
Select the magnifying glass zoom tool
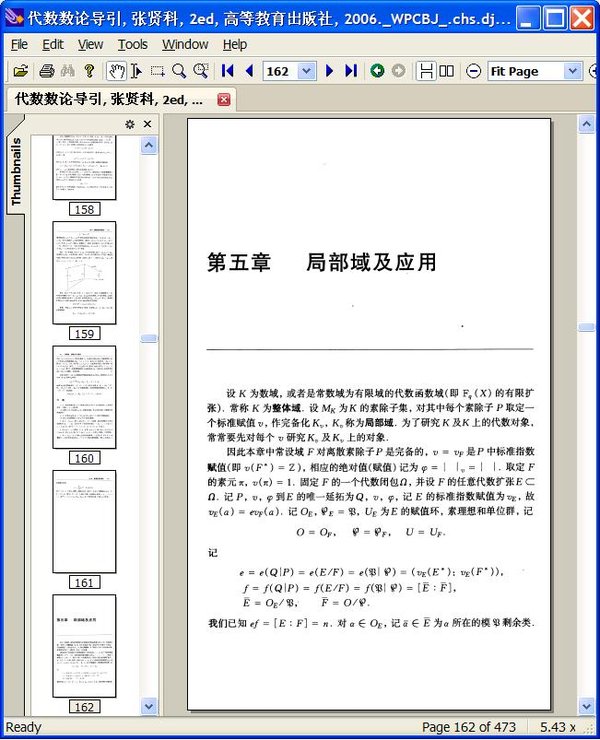coord(179,71)
